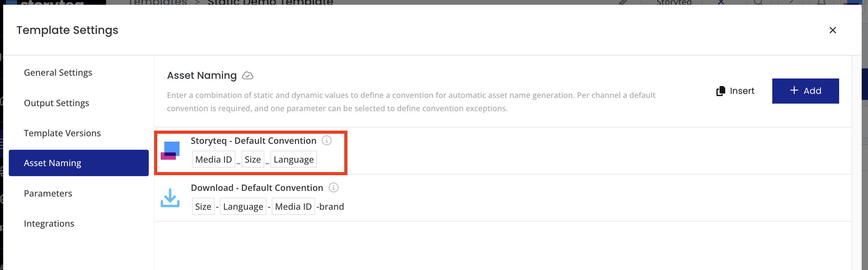Viewport: 868px width, 270px height.
Task: Switch to Template Versions section
Action: pyautogui.click(x=62, y=133)
